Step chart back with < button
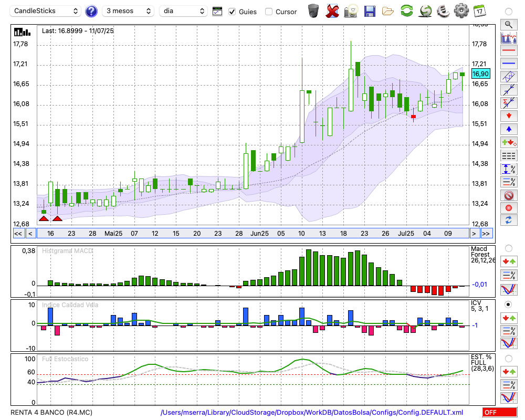 click(30, 234)
